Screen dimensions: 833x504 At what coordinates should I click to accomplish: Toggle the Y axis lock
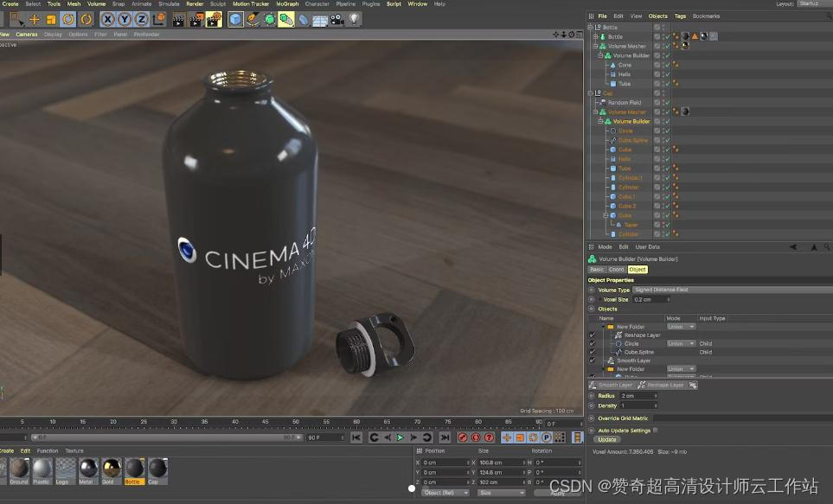(125, 20)
